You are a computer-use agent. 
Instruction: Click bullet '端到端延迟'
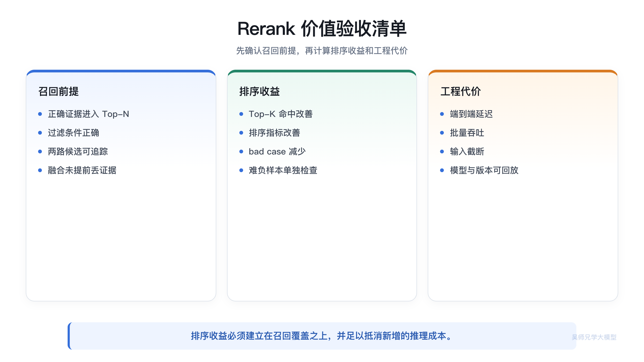click(x=471, y=114)
